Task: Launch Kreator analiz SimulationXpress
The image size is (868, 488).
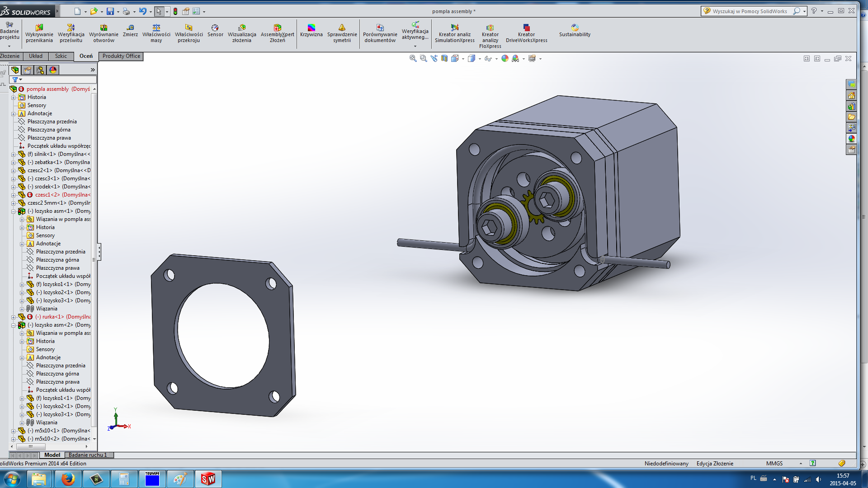Action: click(x=455, y=33)
